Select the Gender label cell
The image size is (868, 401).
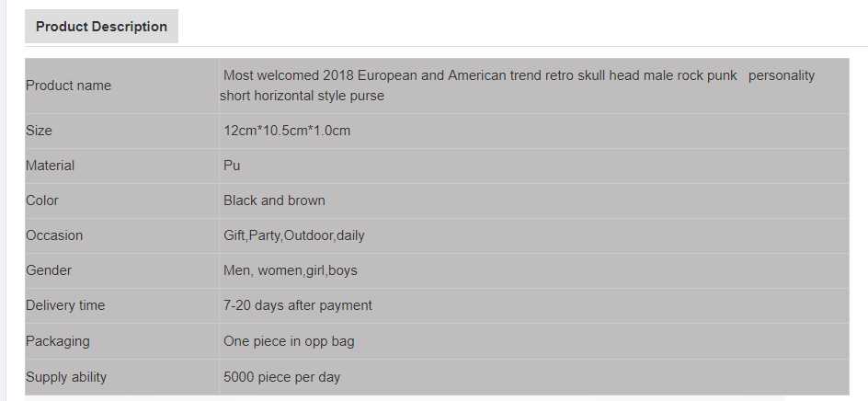(x=49, y=270)
